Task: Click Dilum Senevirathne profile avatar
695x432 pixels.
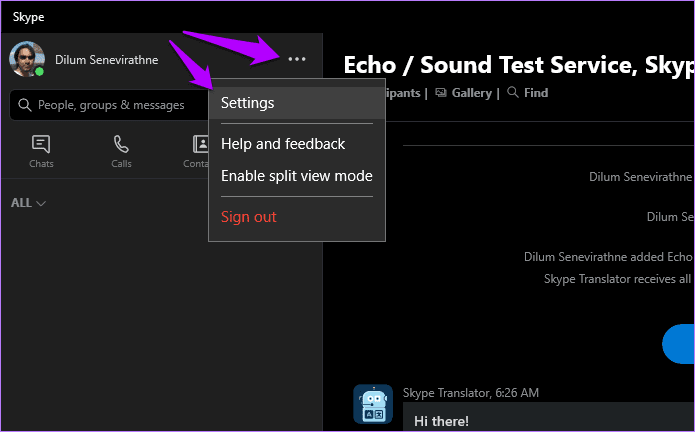Action: 27,59
